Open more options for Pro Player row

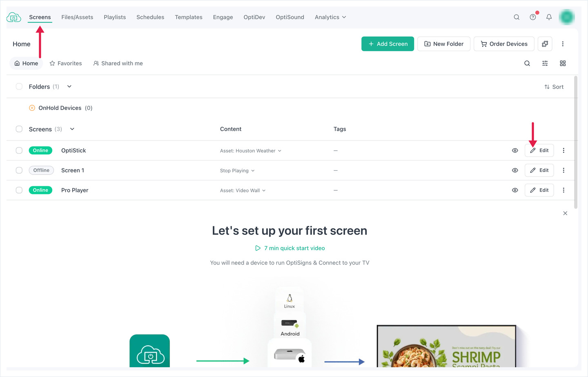563,190
